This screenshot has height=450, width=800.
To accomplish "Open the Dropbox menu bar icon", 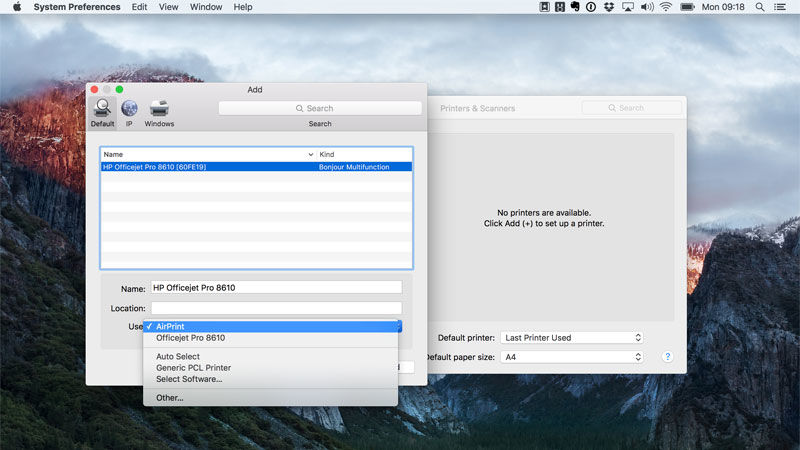I will pyautogui.click(x=609, y=7).
